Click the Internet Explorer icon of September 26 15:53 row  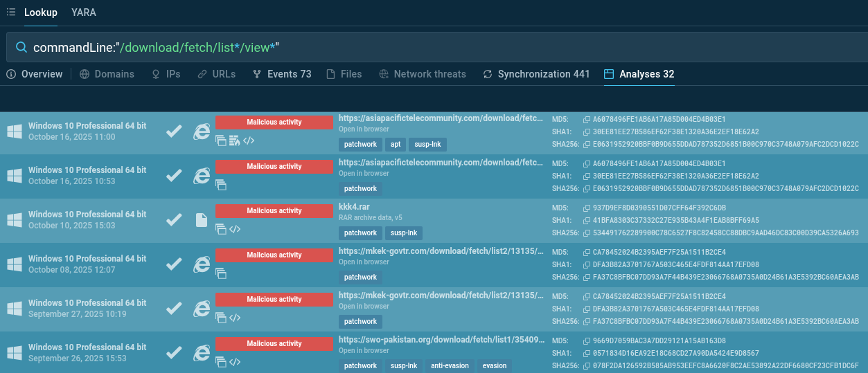pos(202,353)
